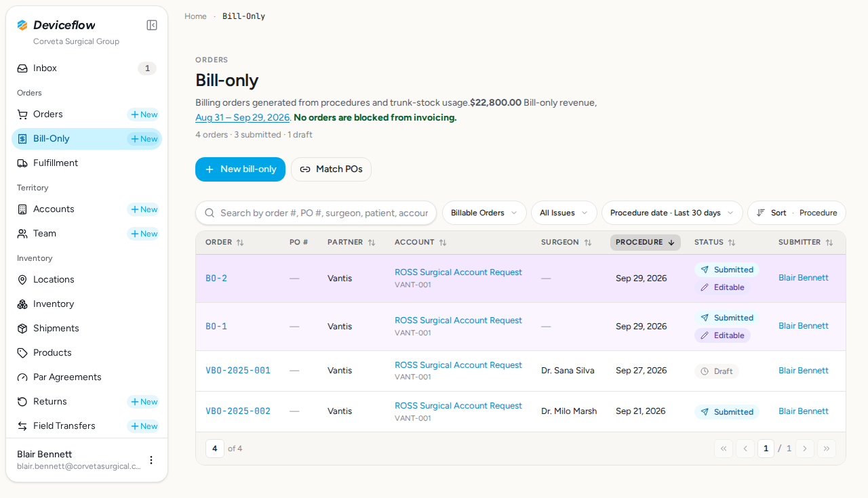The height and width of the screenshot is (498, 868).
Task: Sort table by the Order column
Action: pyautogui.click(x=224, y=243)
